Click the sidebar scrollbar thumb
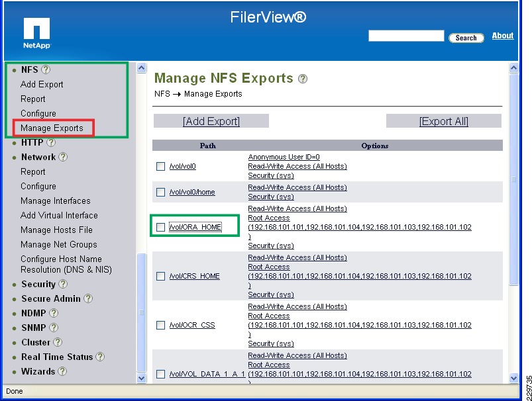The height and width of the screenshot is (401, 532). tap(142, 312)
